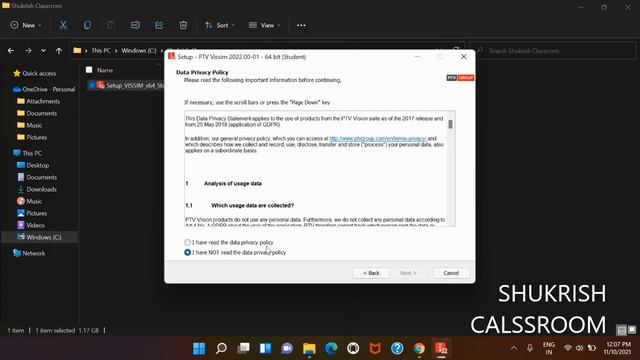Screen dimensions: 640x360
Task: Launch Google Chrome from taskbar
Action: click(419, 349)
